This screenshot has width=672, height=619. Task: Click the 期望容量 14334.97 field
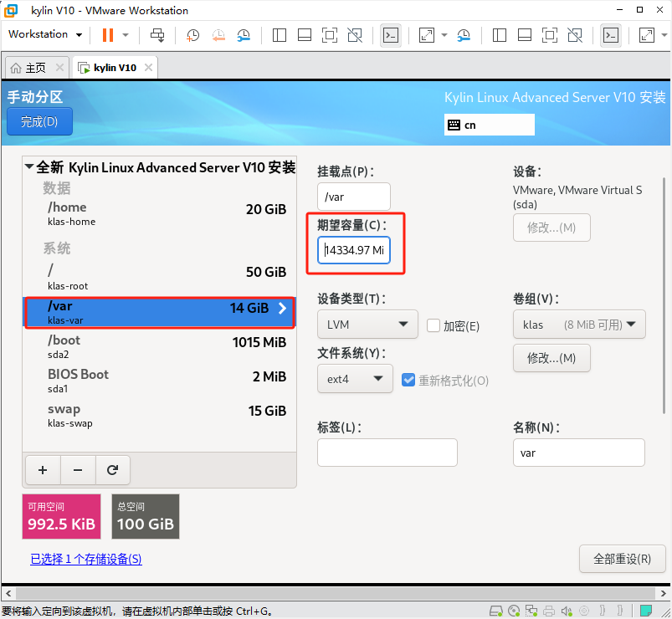(x=353, y=250)
